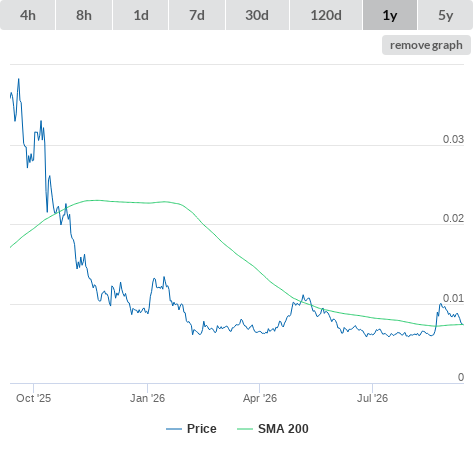Image resolution: width=474 pixels, height=455 pixels.
Task: Choose the 1d range tab
Action: pos(141,15)
